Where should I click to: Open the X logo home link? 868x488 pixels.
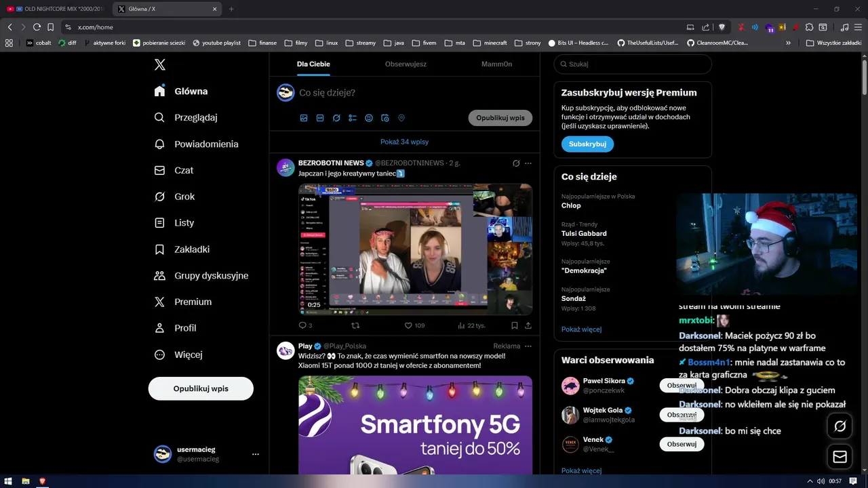pyautogui.click(x=159, y=64)
